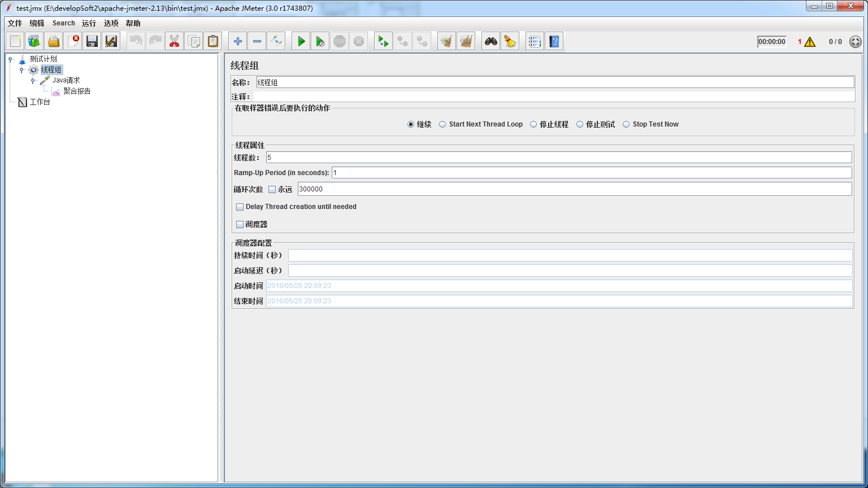Click the 注释 comment input field
Image resolution: width=868 pixels, height=488 pixels.
(555, 97)
